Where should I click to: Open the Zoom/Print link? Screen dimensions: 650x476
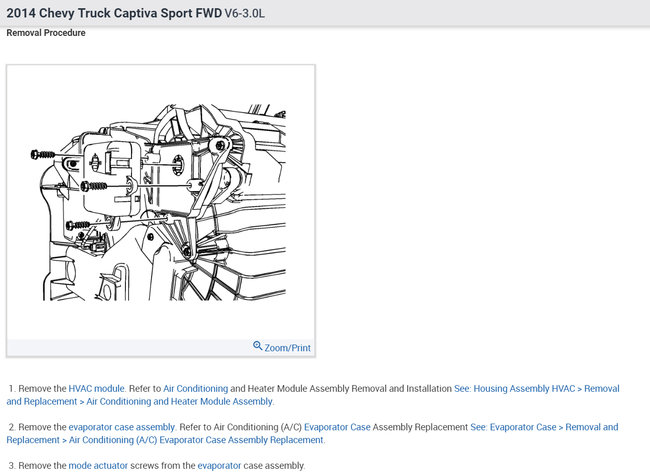pyautogui.click(x=287, y=347)
